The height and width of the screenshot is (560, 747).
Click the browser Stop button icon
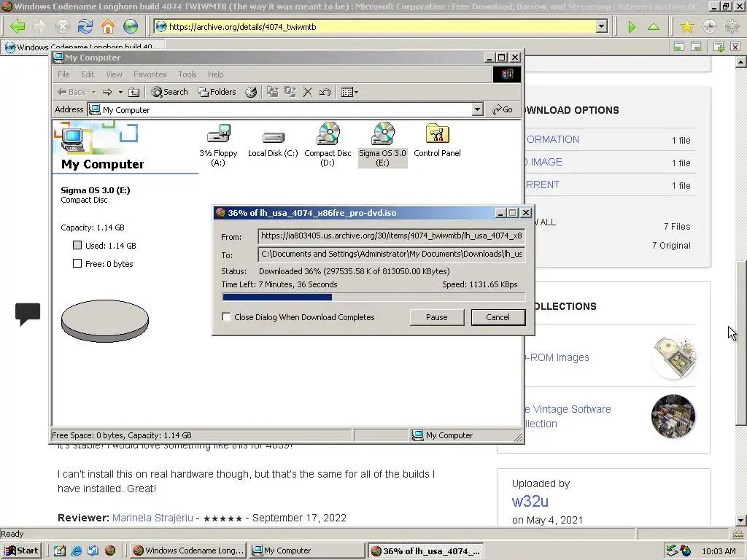tap(63, 27)
